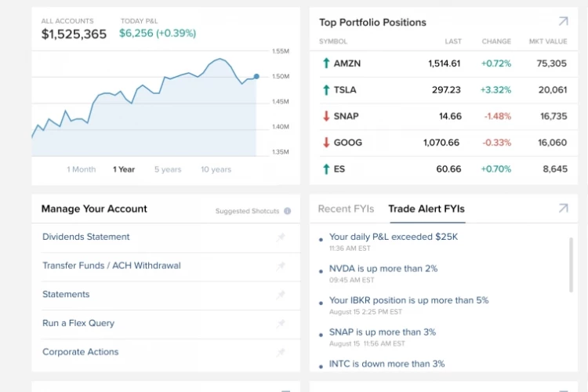Click the red down arrow beside SNAP
Image resolution: width=588 pixels, height=392 pixels.
326,116
